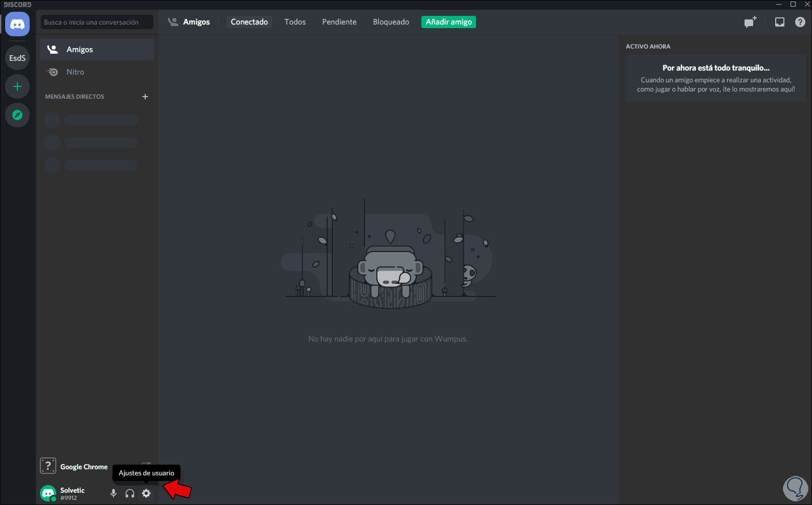The image size is (812, 505).
Task: Open user settings gear icon
Action: (146, 493)
